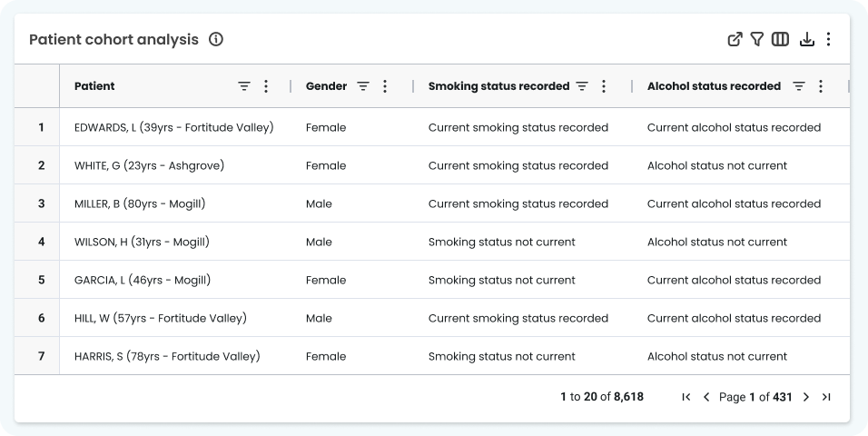Open the column chooser icon

(780, 39)
